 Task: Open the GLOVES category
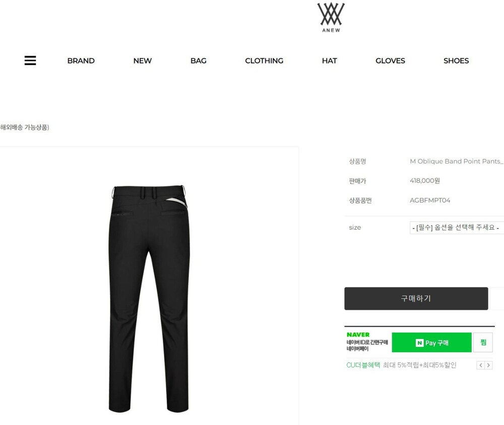(390, 61)
